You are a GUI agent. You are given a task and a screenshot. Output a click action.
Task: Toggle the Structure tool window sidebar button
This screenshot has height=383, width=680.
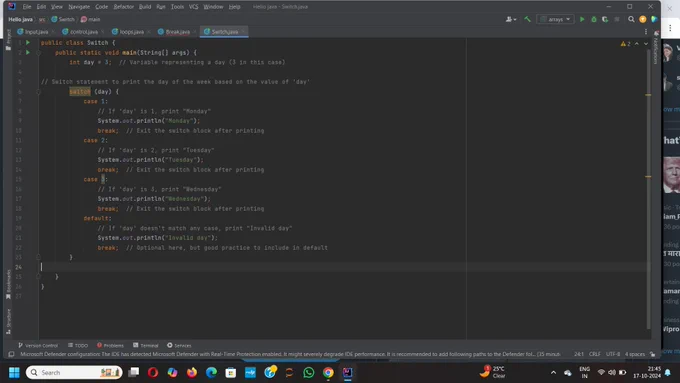point(8,321)
